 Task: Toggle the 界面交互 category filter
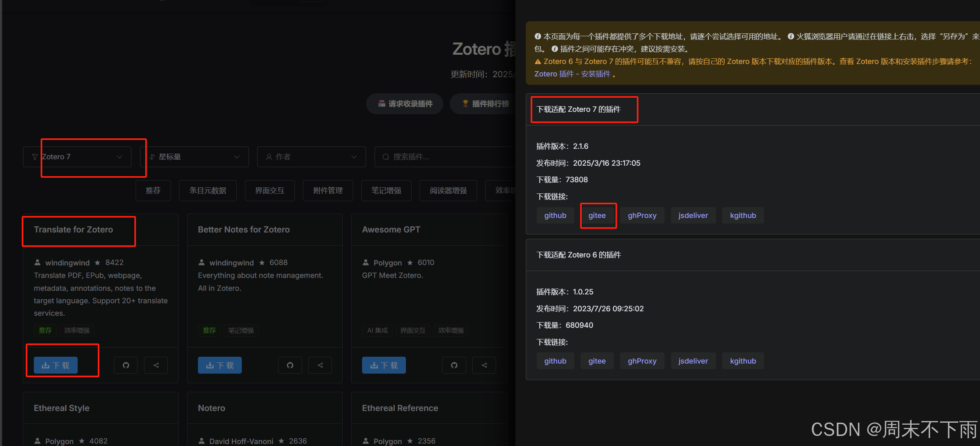[270, 191]
